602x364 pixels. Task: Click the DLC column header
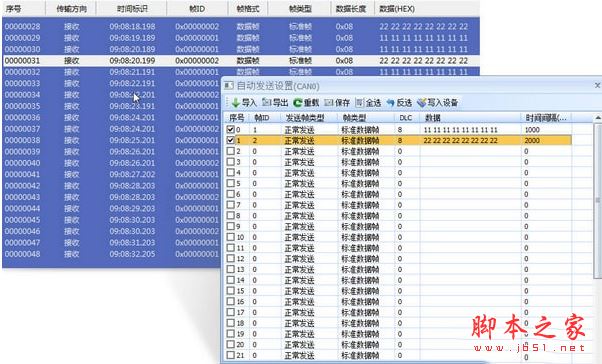click(x=407, y=118)
